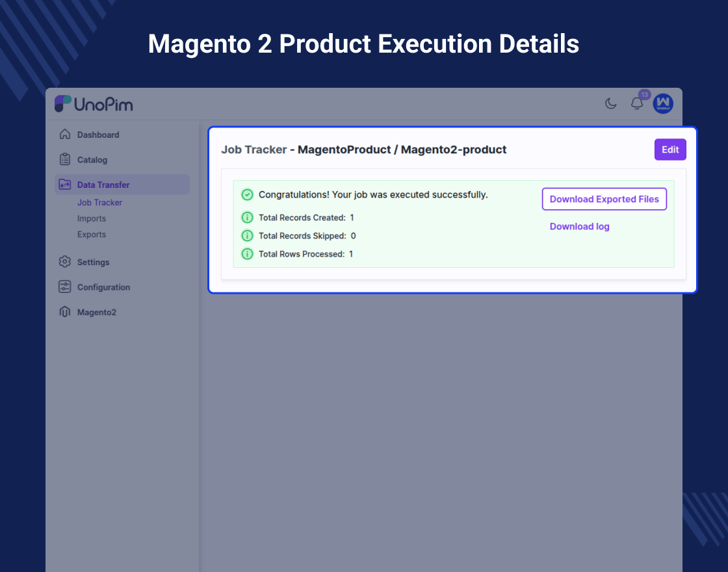This screenshot has width=728, height=572.
Task: Open notifications bell icon
Action: [x=636, y=103]
